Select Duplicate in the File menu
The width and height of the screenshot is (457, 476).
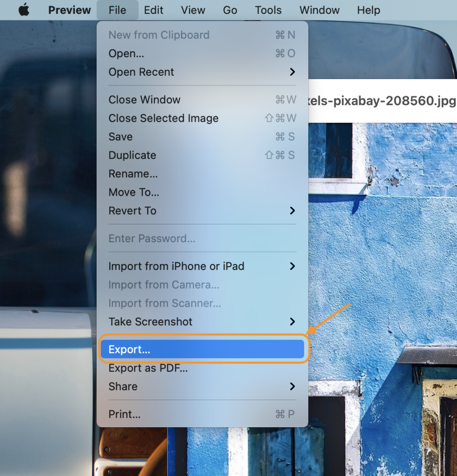132,155
